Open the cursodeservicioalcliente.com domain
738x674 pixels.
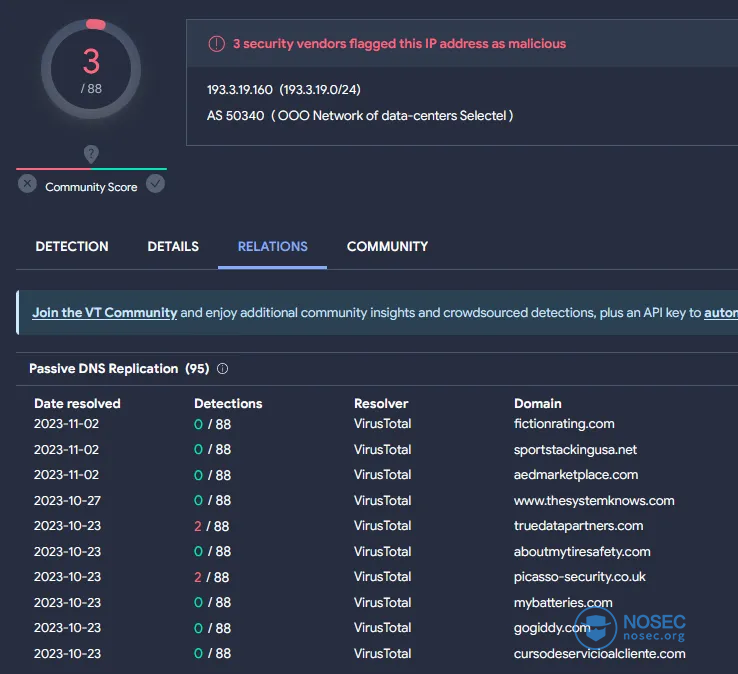pyautogui.click(x=599, y=653)
